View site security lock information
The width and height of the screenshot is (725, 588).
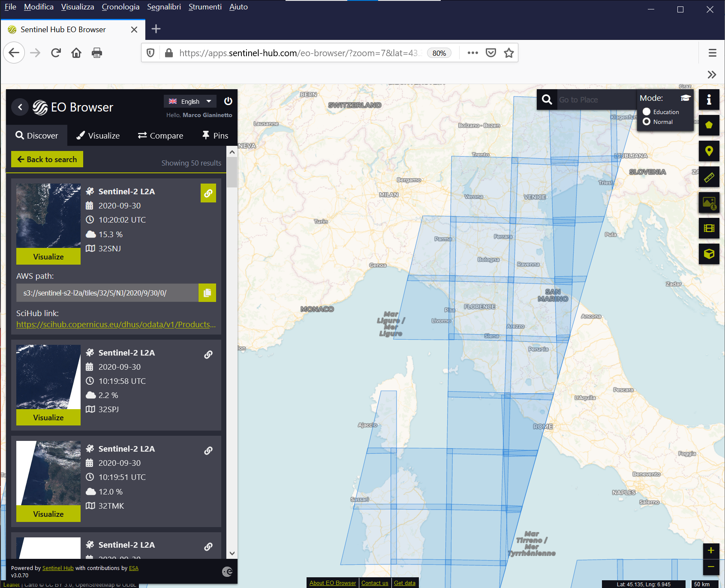click(x=169, y=53)
